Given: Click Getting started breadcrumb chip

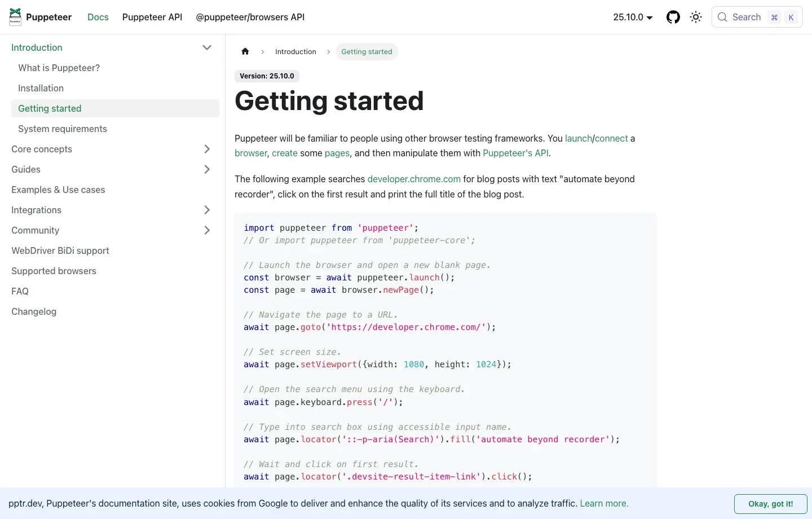Looking at the screenshot, I should [x=367, y=51].
